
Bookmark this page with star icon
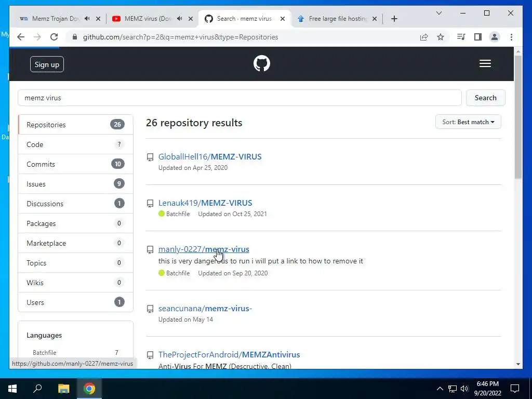pyautogui.click(x=441, y=37)
